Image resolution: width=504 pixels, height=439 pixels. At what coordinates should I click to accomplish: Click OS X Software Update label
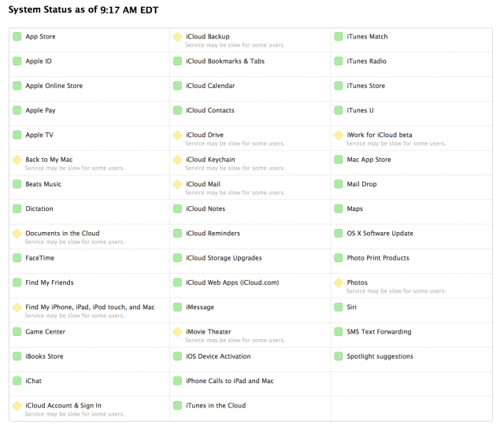tap(380, 234)
